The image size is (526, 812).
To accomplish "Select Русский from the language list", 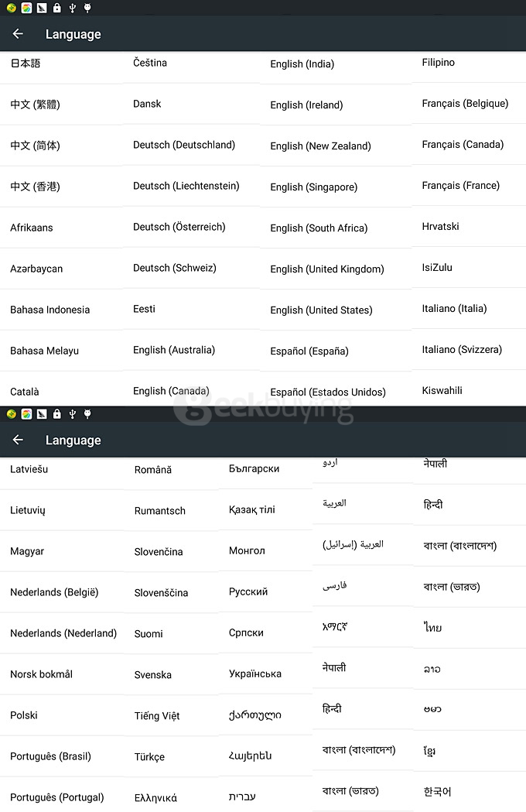I will click(248, 591).
